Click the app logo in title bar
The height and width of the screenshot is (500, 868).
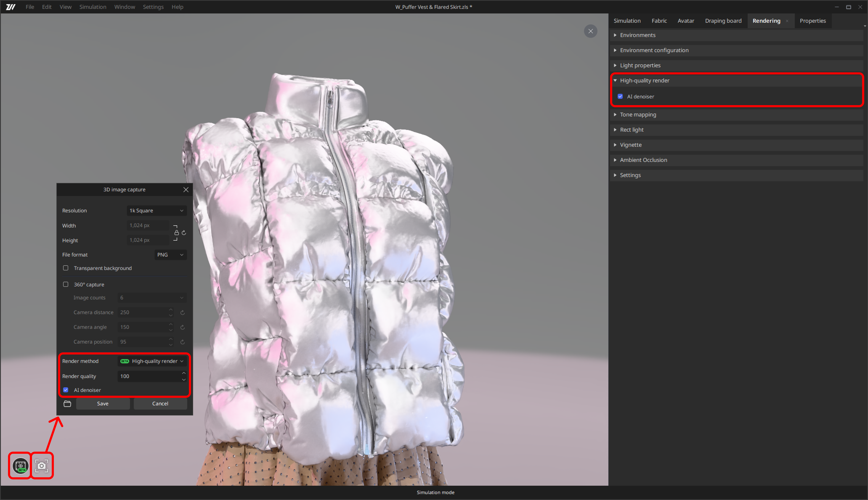[11, 7]
